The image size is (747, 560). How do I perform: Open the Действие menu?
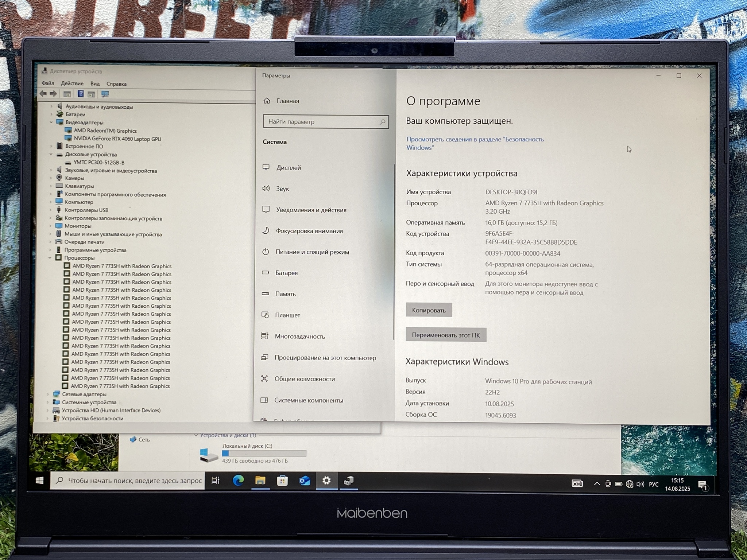(x=72, y=83)
